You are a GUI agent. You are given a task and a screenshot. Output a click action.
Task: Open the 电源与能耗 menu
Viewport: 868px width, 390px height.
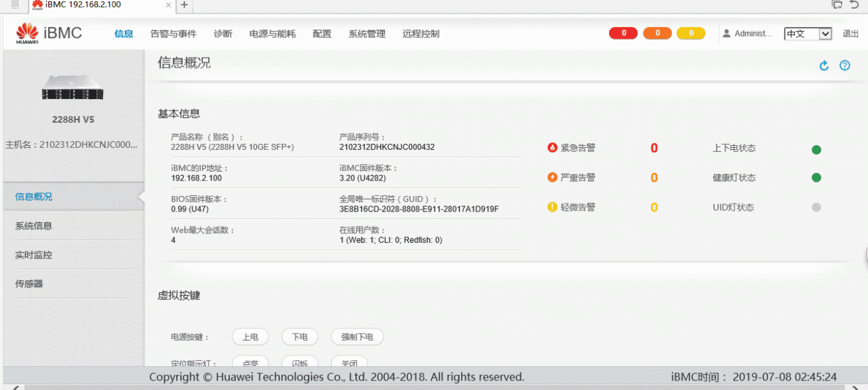pos(273,34)
